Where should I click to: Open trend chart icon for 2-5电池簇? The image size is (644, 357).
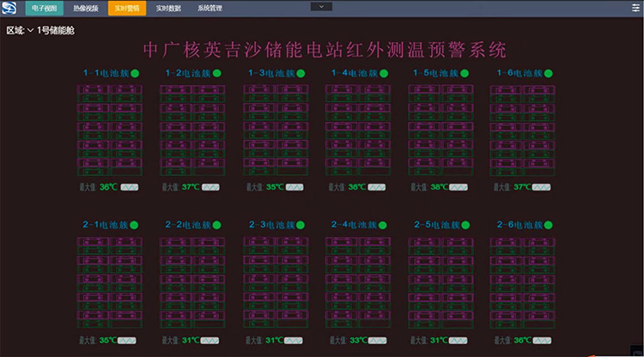pos(458,341)
